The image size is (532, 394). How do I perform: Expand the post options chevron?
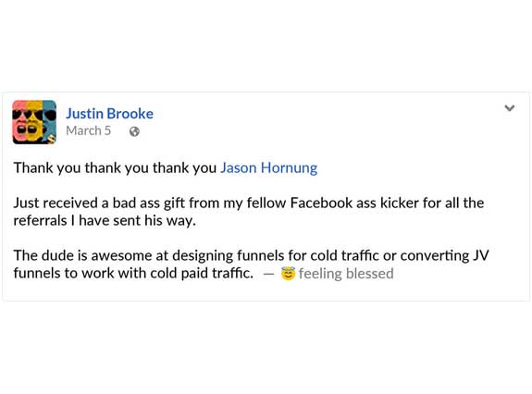pyautogui.click(x=509, y=108)
